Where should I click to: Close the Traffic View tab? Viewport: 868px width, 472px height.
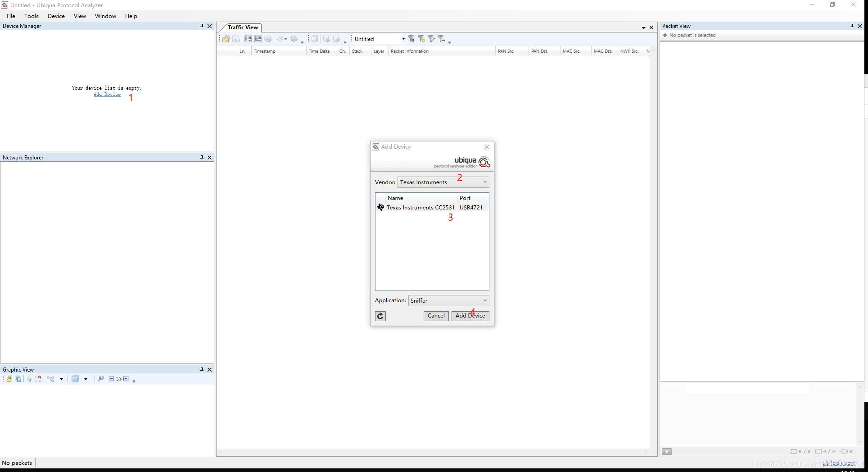651,27
